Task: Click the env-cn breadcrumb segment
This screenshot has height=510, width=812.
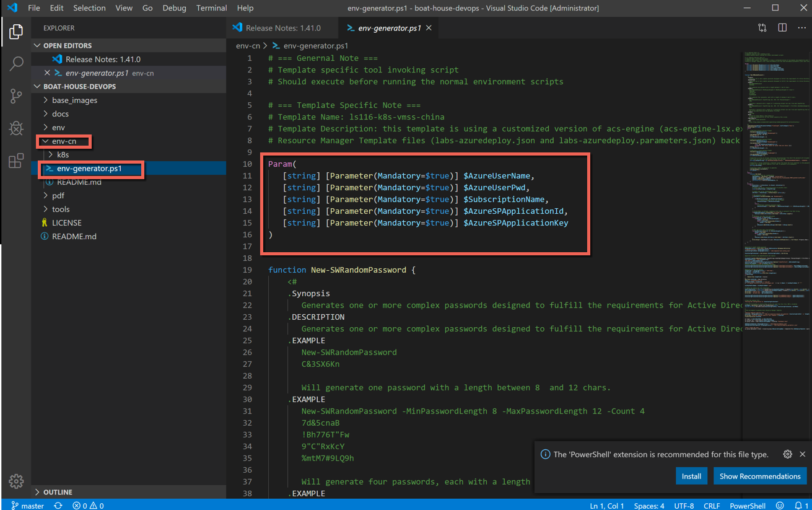Action: [248, 46]
